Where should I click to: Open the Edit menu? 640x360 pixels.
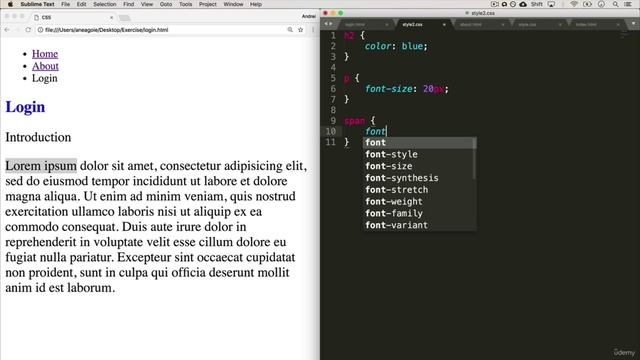[x=81, y=4]
